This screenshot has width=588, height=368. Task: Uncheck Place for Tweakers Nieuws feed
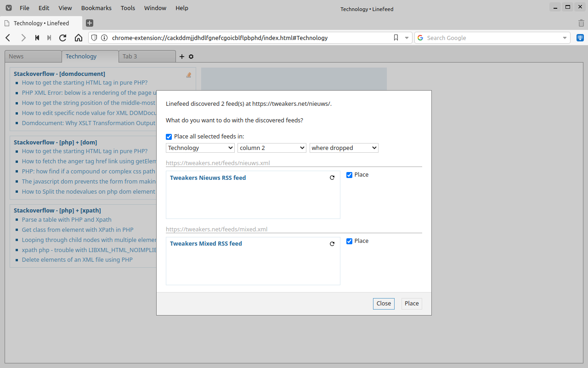(x=349, y=175)
